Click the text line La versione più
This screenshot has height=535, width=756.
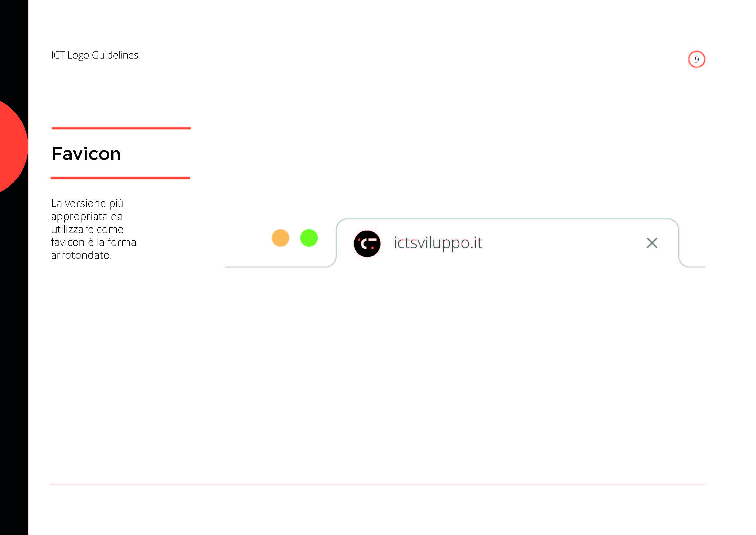(87, 203)
